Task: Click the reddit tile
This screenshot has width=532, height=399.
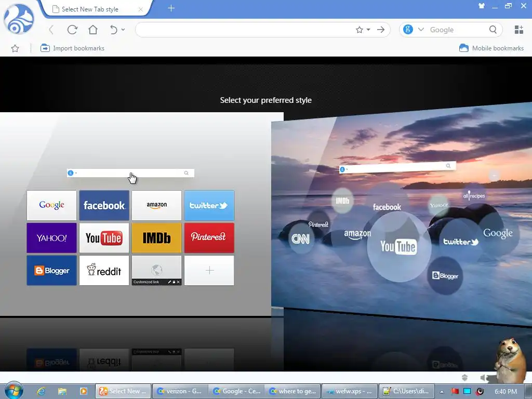Action: 104,270
